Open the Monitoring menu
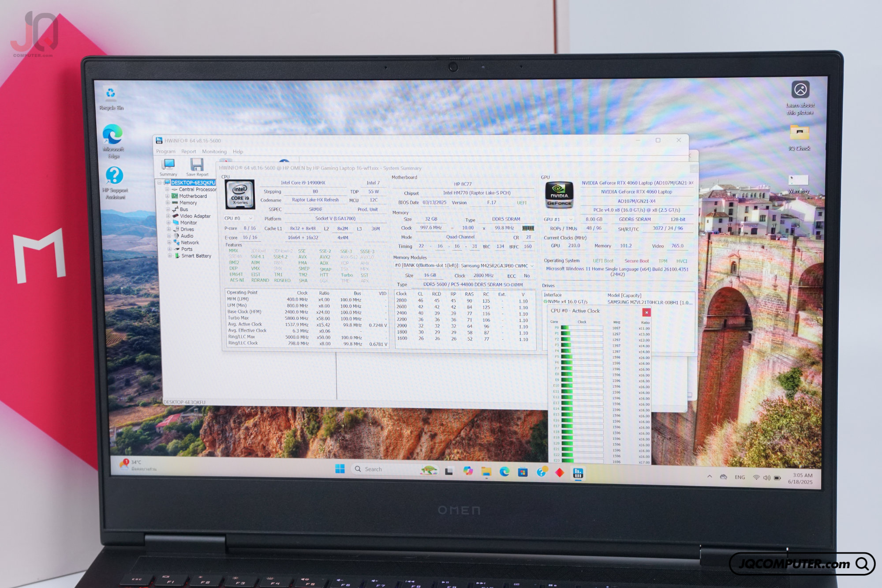 point(214,151)
